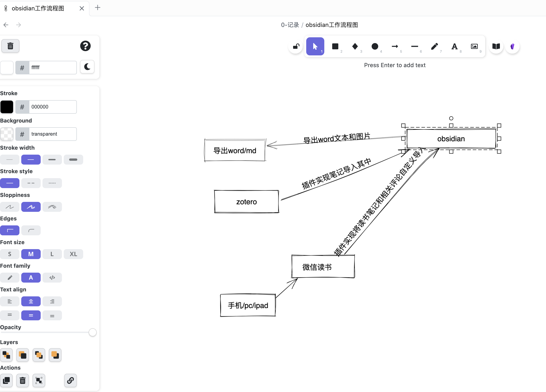Set stroke style to solid

pos(10,183)
